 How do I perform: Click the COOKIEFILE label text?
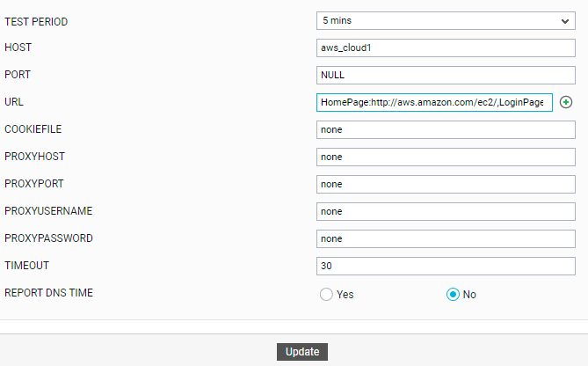(x=33, y=129)
